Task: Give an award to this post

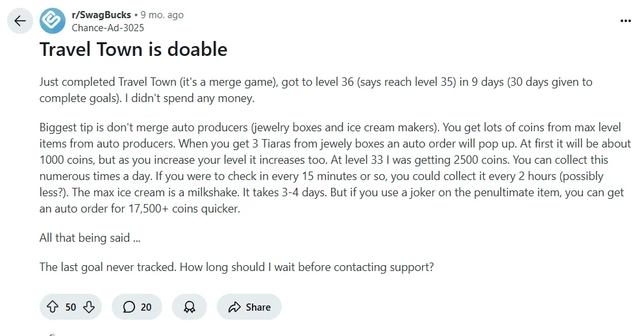Action: pos(190,307)
